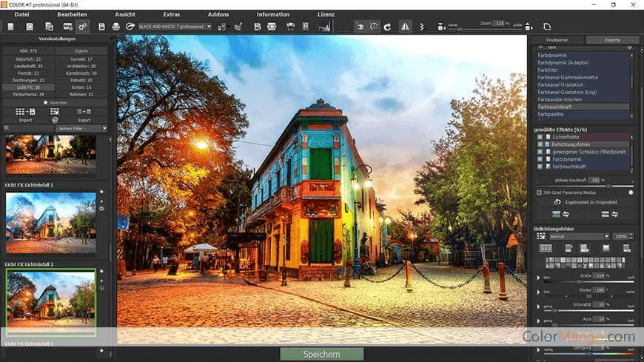Click the Export presets icon

84,112
